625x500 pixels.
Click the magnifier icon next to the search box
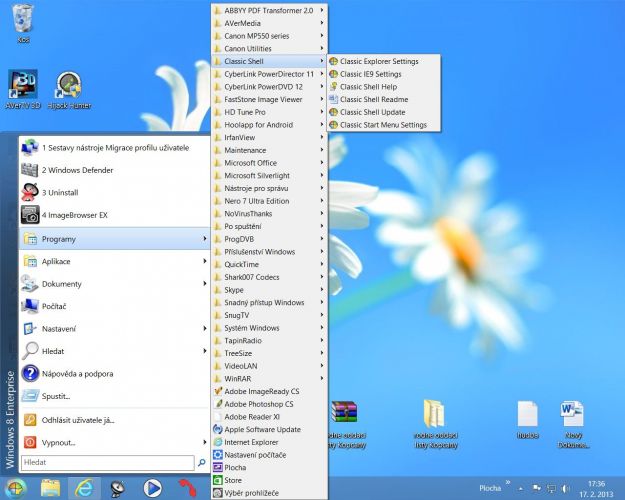(202, 463)
